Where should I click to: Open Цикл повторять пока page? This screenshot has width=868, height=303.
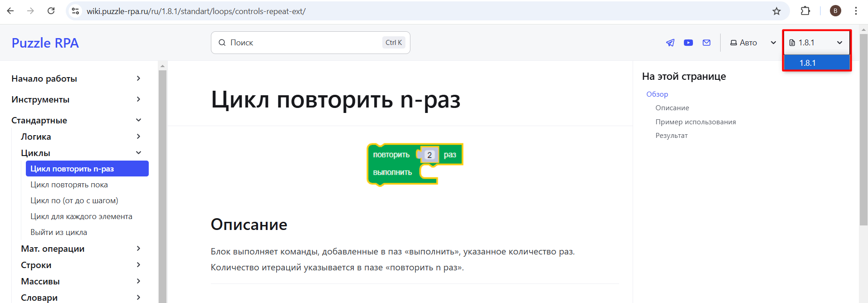pos(69,185)
